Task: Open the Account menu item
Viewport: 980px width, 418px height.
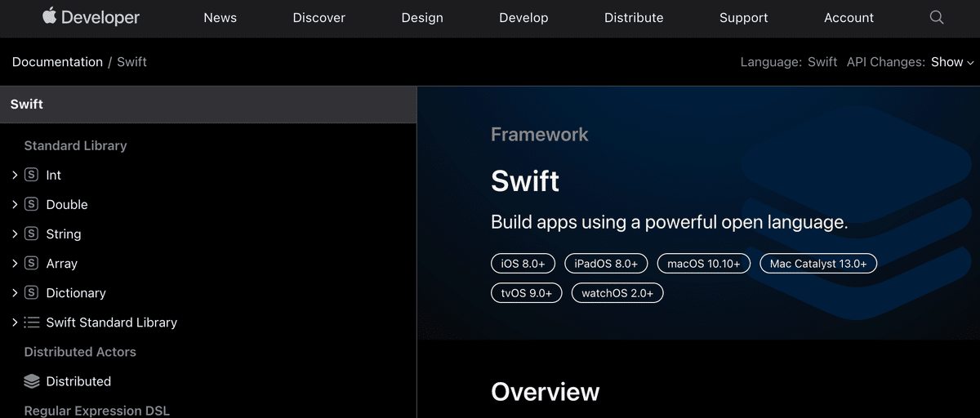Action: click(x=849, y=17)
